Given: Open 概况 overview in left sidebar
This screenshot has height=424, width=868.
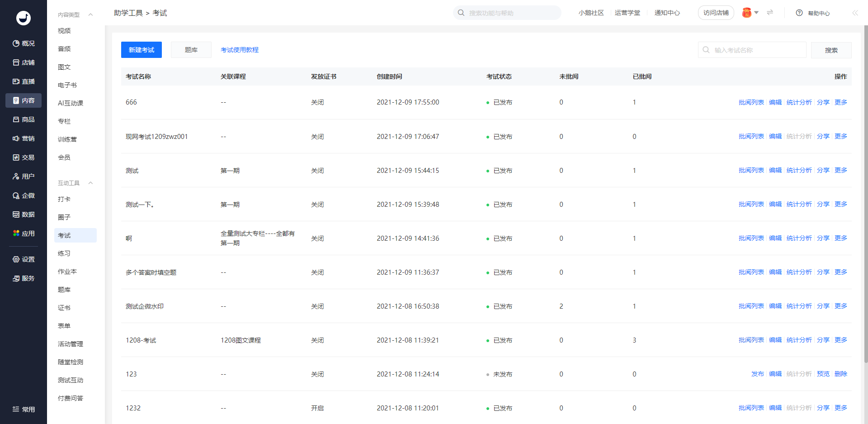Looking at the screenshot, I should coord(24,43).
